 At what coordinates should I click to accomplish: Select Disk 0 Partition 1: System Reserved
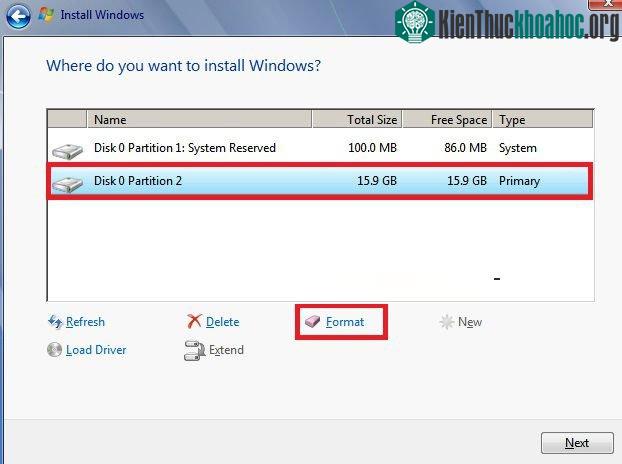tap(321, 148)
